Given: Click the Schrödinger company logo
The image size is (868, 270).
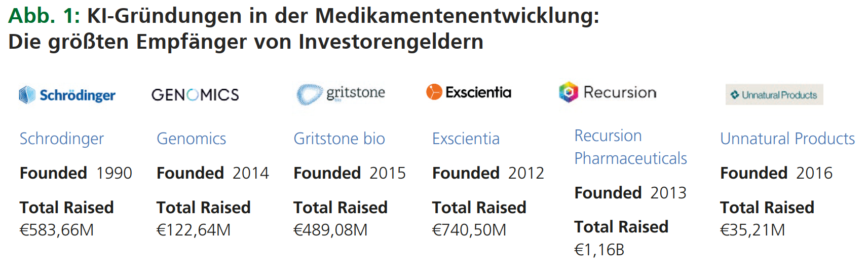Looking at the screenshot, I should tap(67, 95).
